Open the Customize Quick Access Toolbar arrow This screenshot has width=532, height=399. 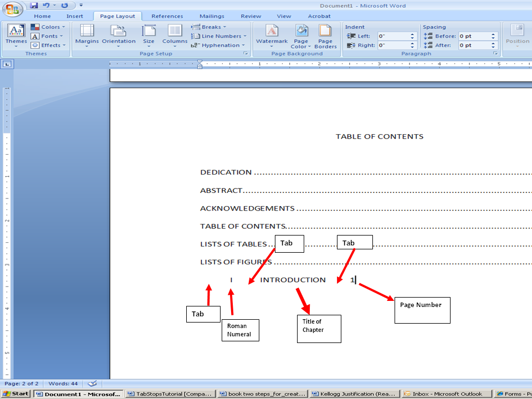[x=81, y=5]
